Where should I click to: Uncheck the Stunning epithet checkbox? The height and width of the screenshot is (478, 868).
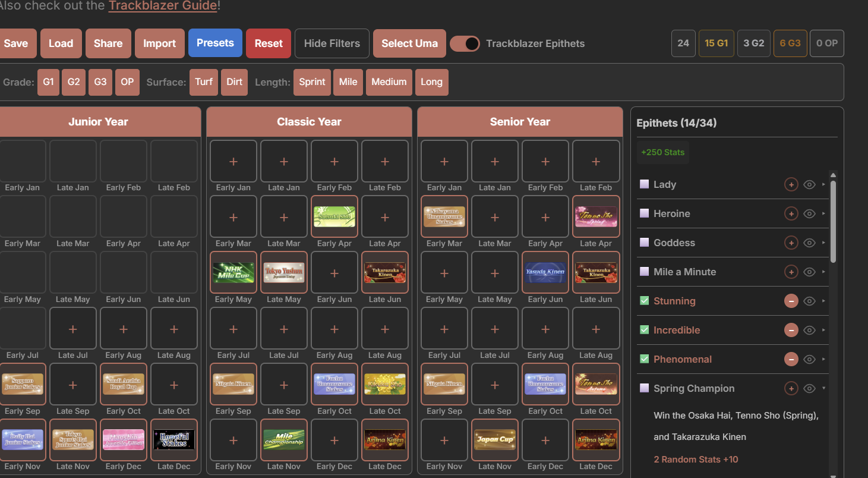coord(644,301)
